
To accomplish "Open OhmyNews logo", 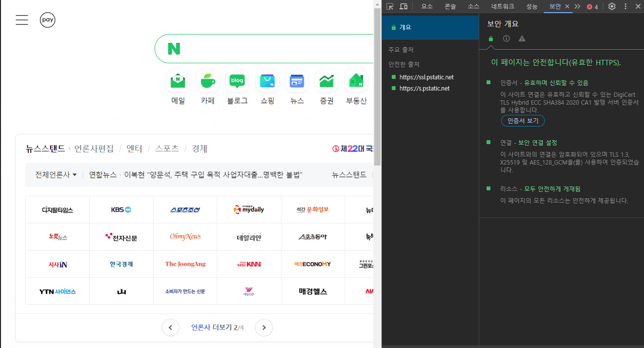I will click(x=185, y=237).
